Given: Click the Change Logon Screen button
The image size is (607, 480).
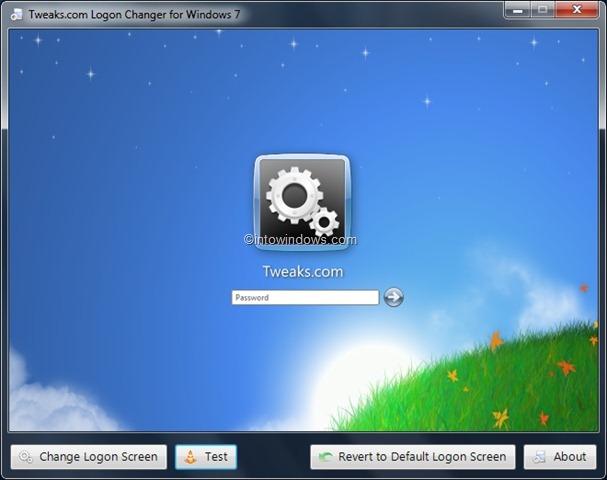Looking at the screenshot, I should tap(89, 457).
